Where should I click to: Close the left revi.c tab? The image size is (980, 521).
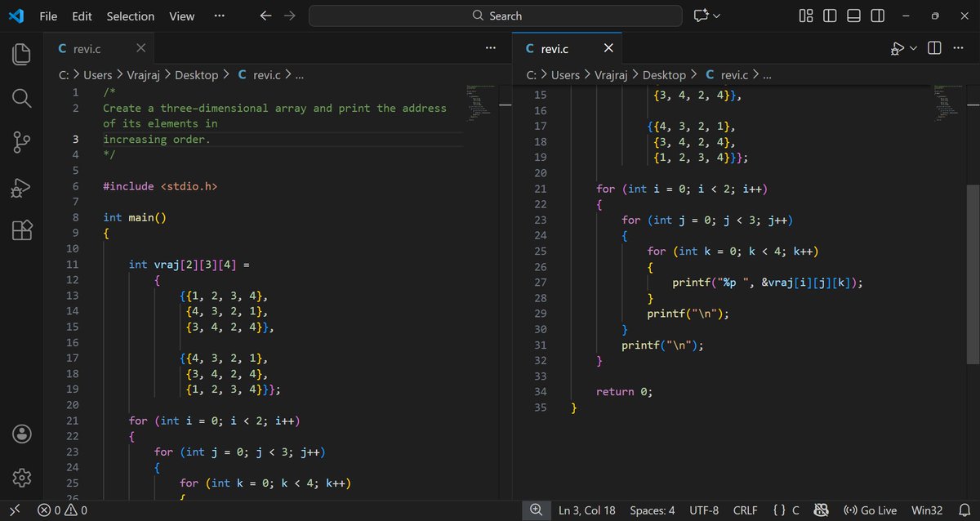pos(141,49)
